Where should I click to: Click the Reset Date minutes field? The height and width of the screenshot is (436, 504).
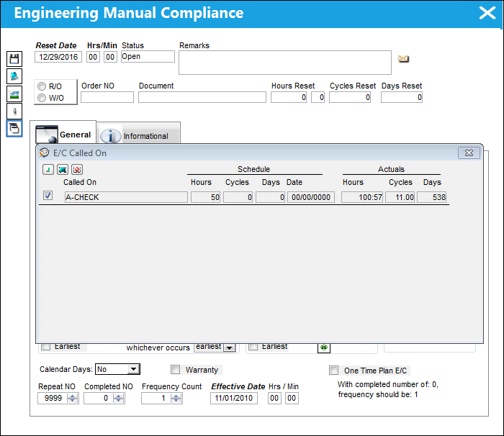(x=110, y=57)
